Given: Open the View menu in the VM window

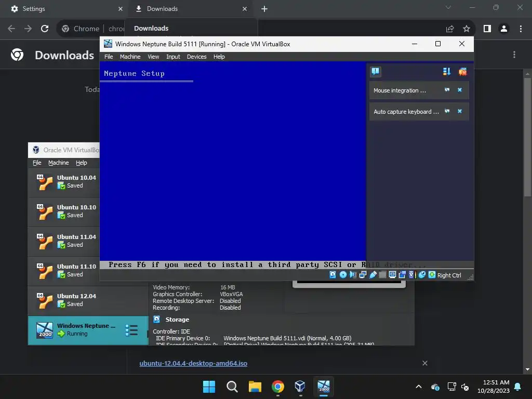Looking at the screenshot, I should coord(153,57).
